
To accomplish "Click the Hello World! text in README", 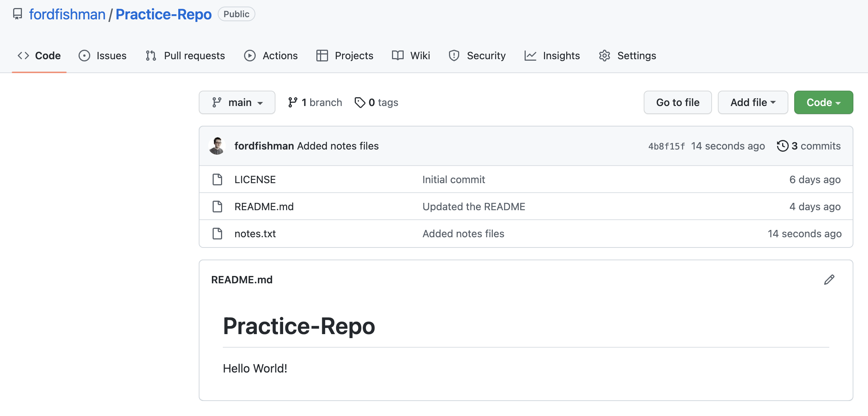I will (x=255, y=368).
